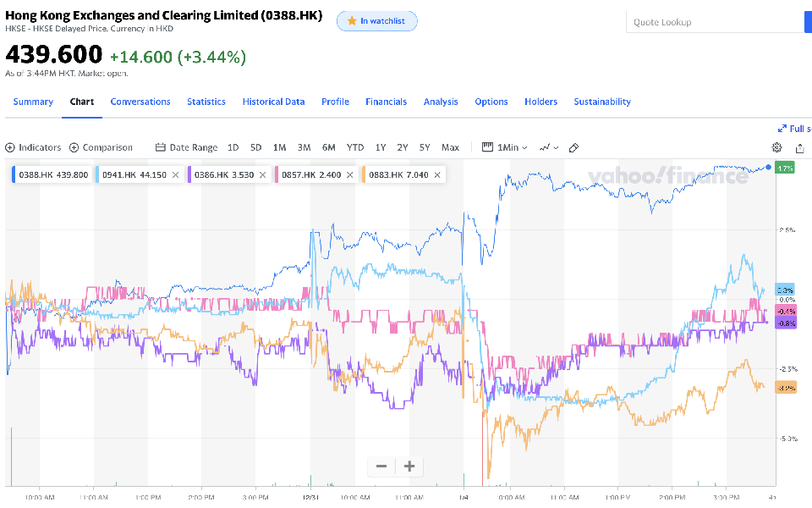
Task: Click the share chart icon
Action: (799, 147)
